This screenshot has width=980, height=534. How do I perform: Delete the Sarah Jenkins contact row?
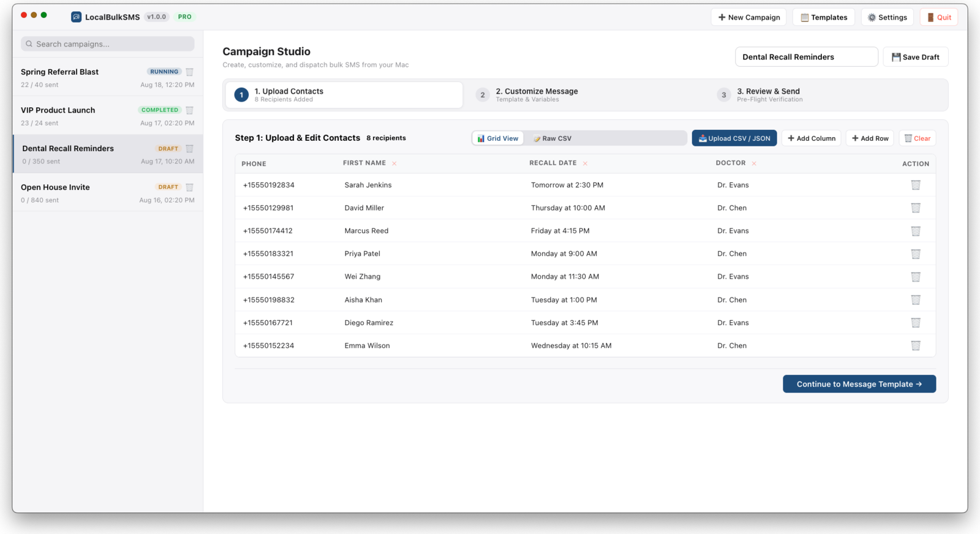pos(916,185)
